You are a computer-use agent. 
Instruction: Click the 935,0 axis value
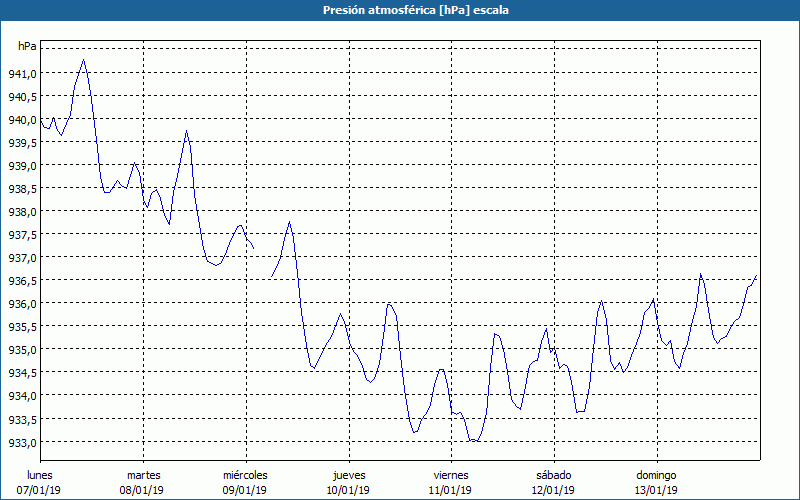(x=22, y=350)
